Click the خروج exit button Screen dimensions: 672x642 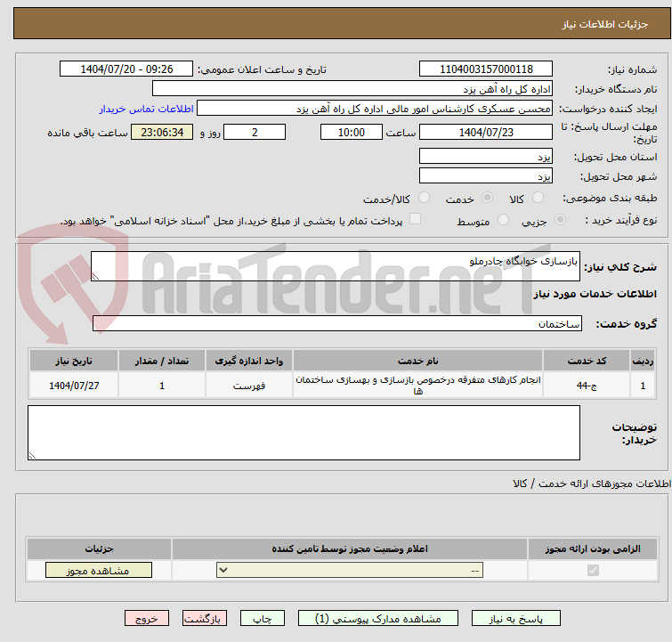click(147, 619)
